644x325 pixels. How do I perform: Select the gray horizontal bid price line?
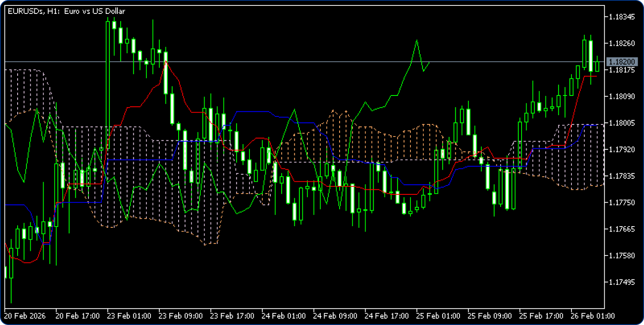[293, 62]
